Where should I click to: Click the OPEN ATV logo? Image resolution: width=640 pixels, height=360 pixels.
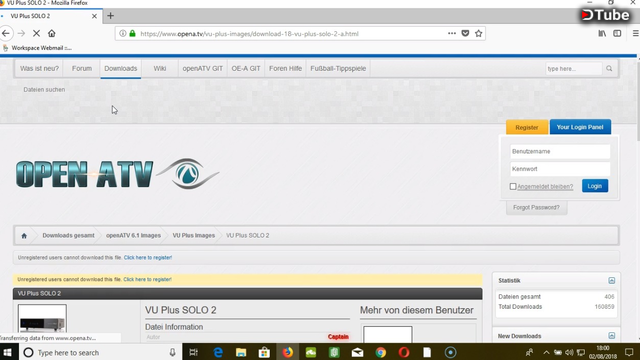[118, 174]
